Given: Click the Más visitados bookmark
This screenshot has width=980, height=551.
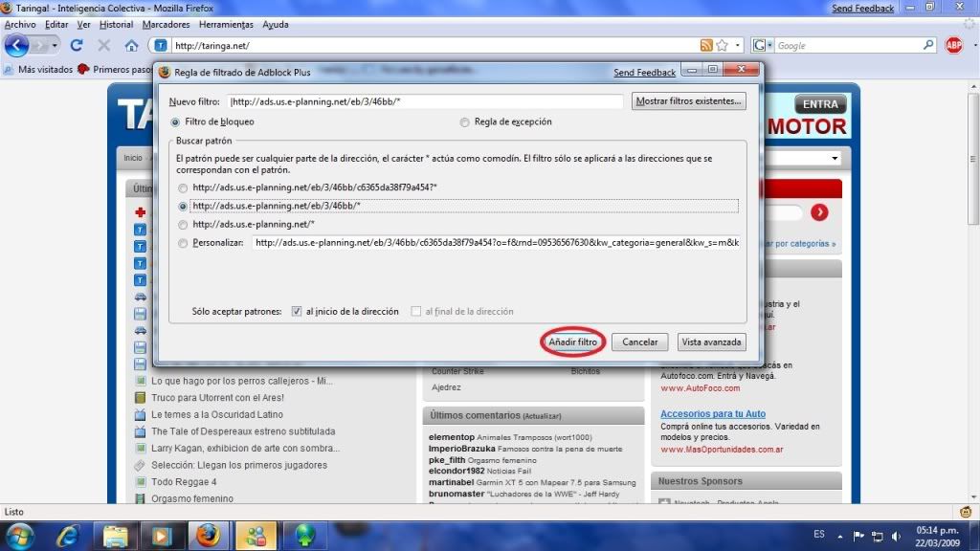Looking at the screenshot, I should (x=38, y=69).
